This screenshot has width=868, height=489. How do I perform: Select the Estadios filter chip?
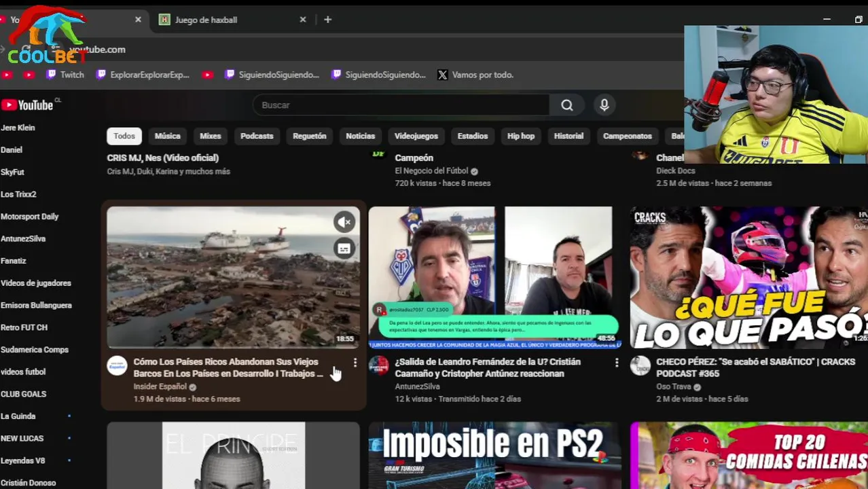tap(473, 136)
